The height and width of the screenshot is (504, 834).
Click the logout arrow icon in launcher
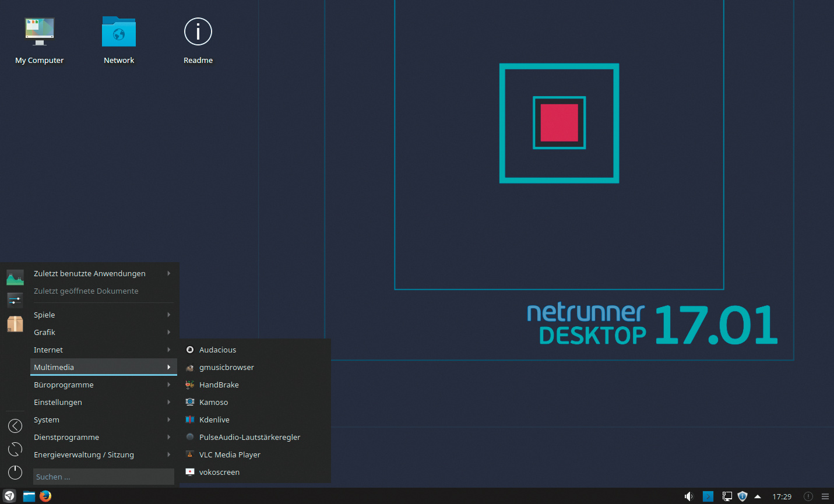point(15,426)
